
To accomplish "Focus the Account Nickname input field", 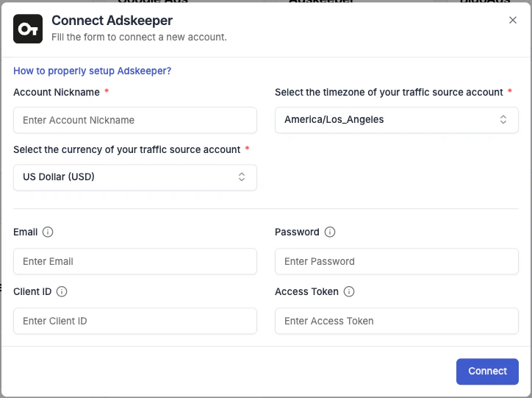I will [x=135, y=120].
